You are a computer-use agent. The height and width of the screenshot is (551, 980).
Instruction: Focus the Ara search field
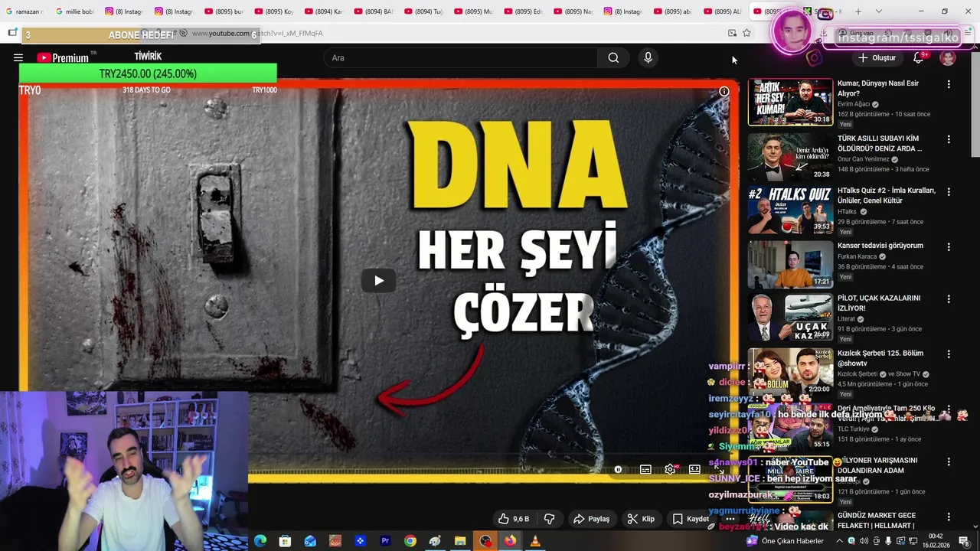click(462, 58)
